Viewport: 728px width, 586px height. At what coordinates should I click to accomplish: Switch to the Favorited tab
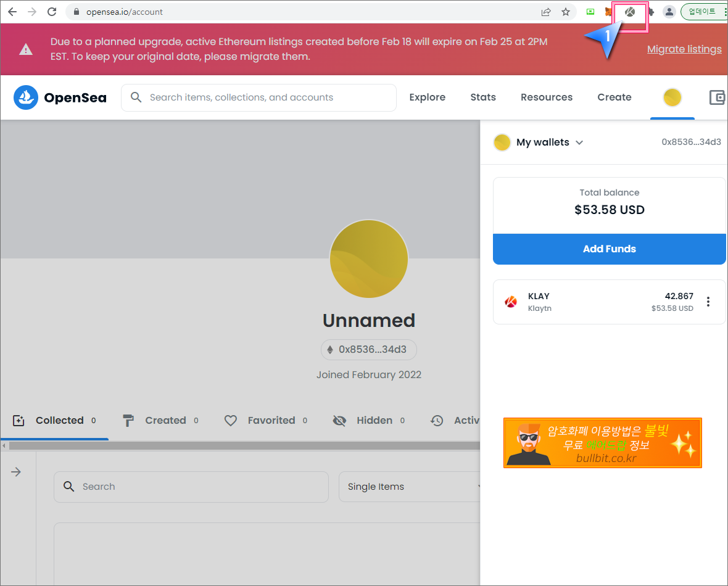(x=266, y=421)
